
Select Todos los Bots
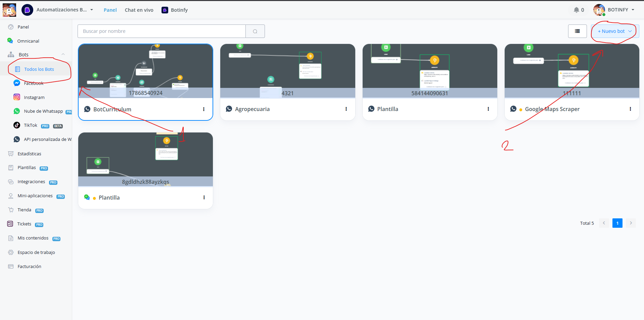39,69
